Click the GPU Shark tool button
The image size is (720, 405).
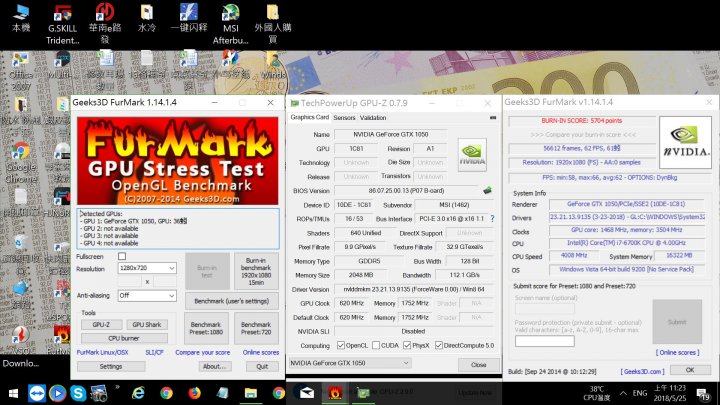point(147,325)
